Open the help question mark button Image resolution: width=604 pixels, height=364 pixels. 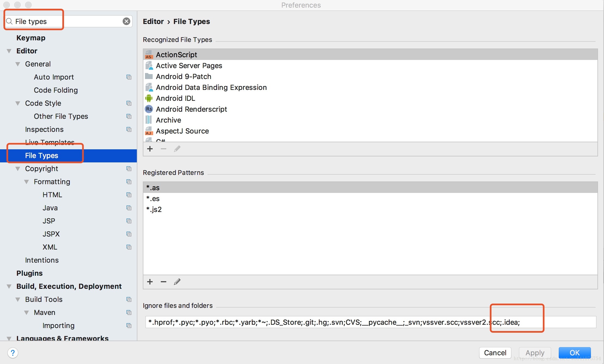(13, 353)
